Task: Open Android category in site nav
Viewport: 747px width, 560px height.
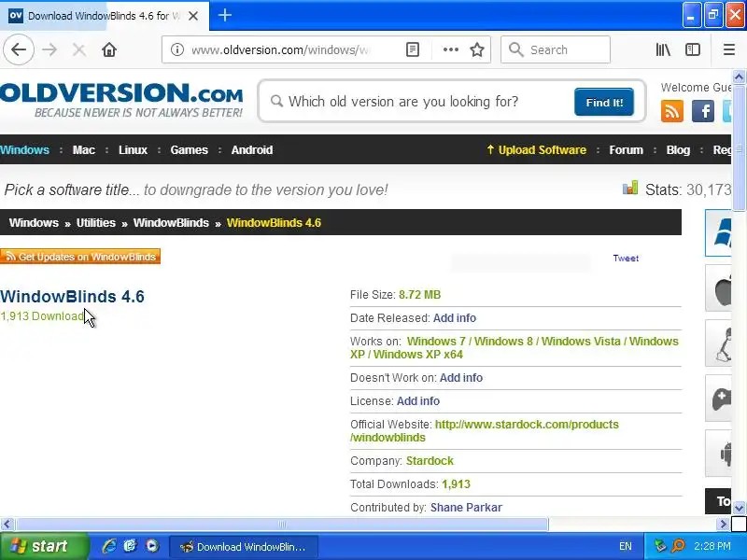Action: [252, 149]
